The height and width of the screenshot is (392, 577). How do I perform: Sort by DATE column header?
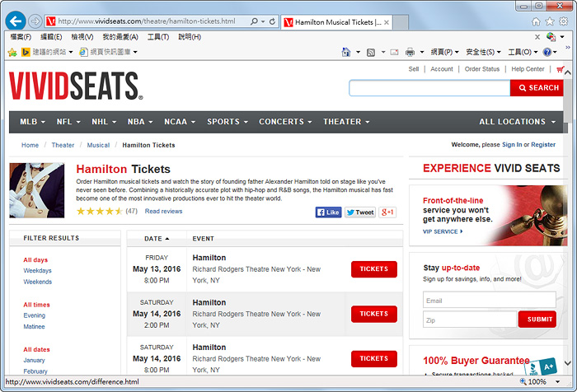(x=157, y=239)
